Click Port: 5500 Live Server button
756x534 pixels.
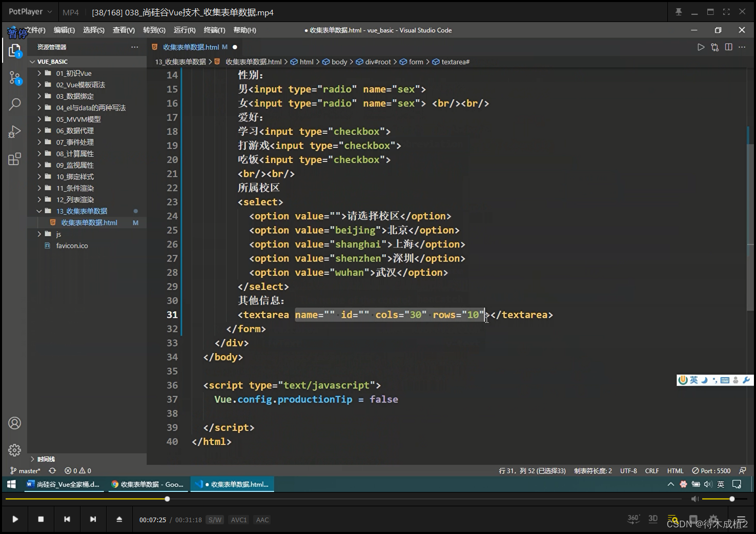click(711, 470)
